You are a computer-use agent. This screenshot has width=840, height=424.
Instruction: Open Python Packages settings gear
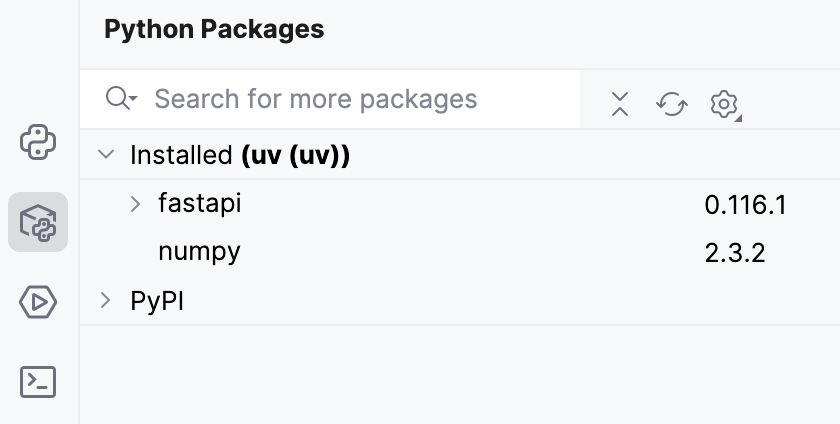[x=723, y=103]
